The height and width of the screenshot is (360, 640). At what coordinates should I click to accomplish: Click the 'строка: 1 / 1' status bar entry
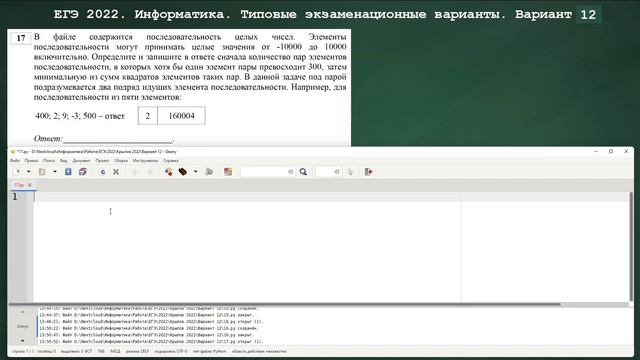pyautogui.click(x=23, y=351)
